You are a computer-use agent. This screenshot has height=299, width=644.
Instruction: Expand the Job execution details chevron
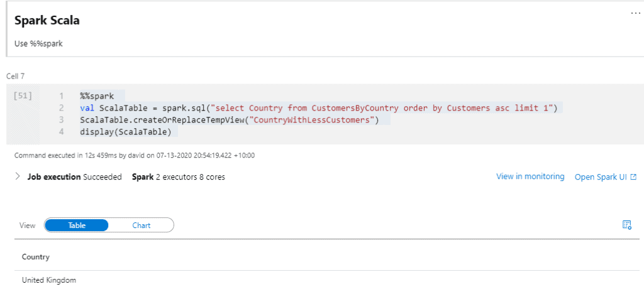click(18, 177)
